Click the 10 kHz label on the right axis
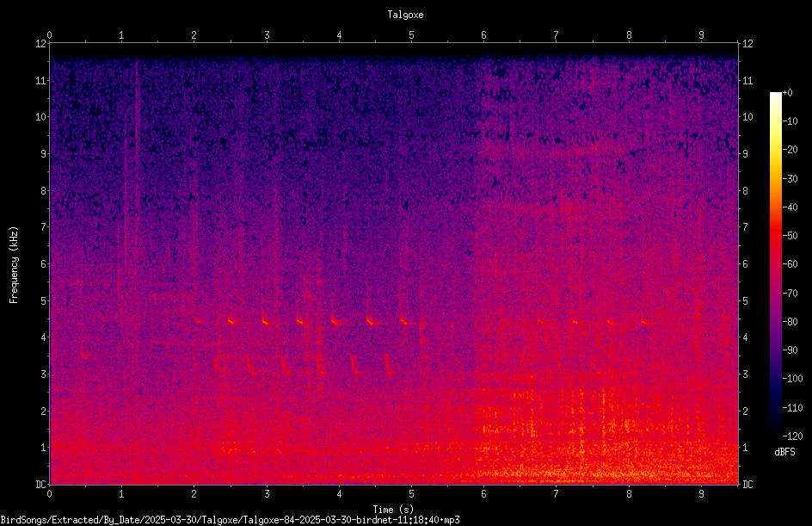812x526 pixels. tap(747, 117)
